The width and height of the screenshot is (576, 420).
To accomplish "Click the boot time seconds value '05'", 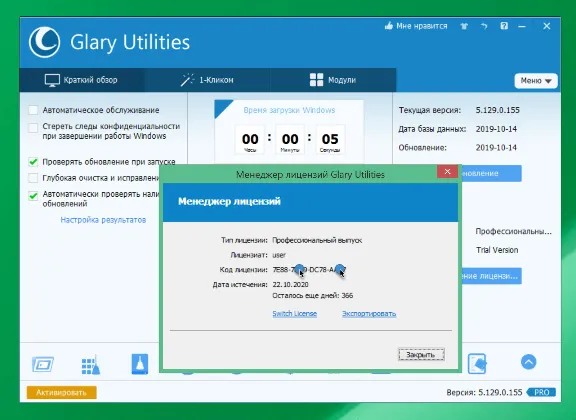I will [x=330, y=139].
